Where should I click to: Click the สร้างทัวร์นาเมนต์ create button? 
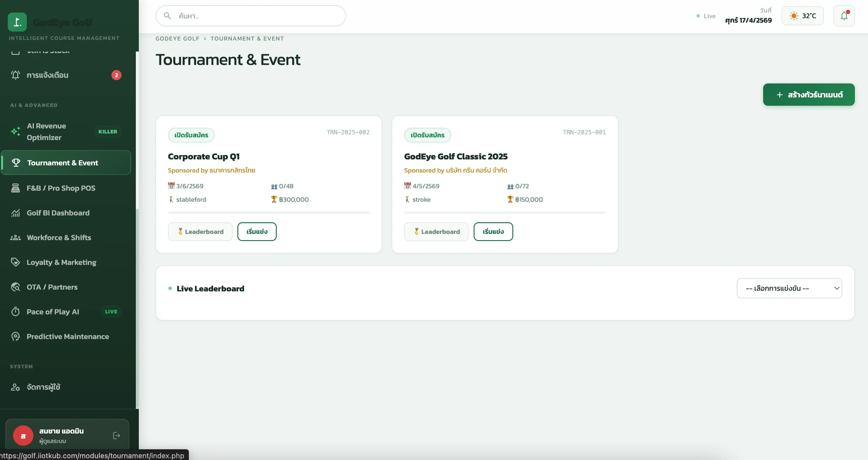click(809, 94)
